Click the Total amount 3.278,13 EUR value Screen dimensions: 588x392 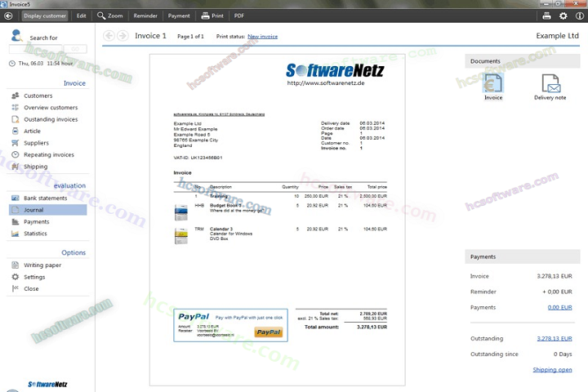coord(372,327)
